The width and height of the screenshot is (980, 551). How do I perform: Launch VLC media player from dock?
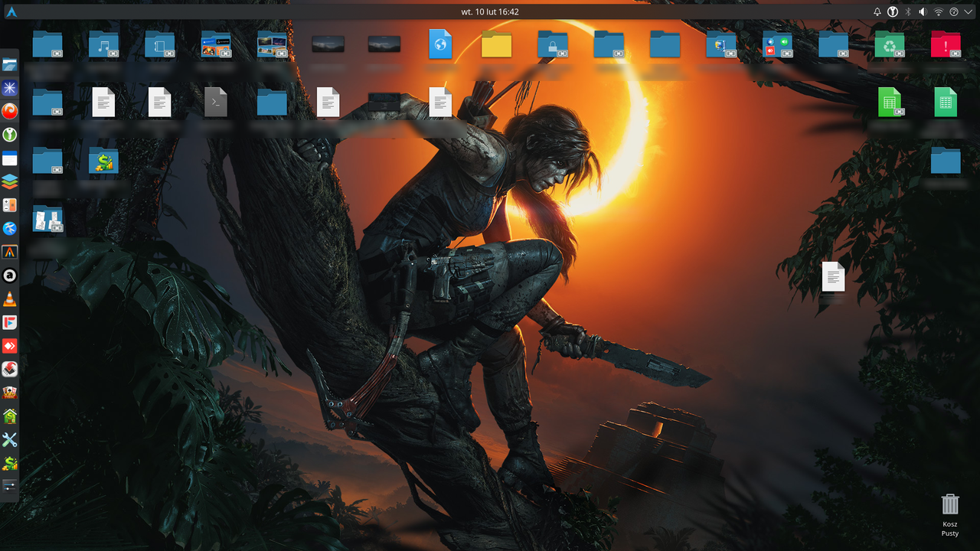(10, 299)
